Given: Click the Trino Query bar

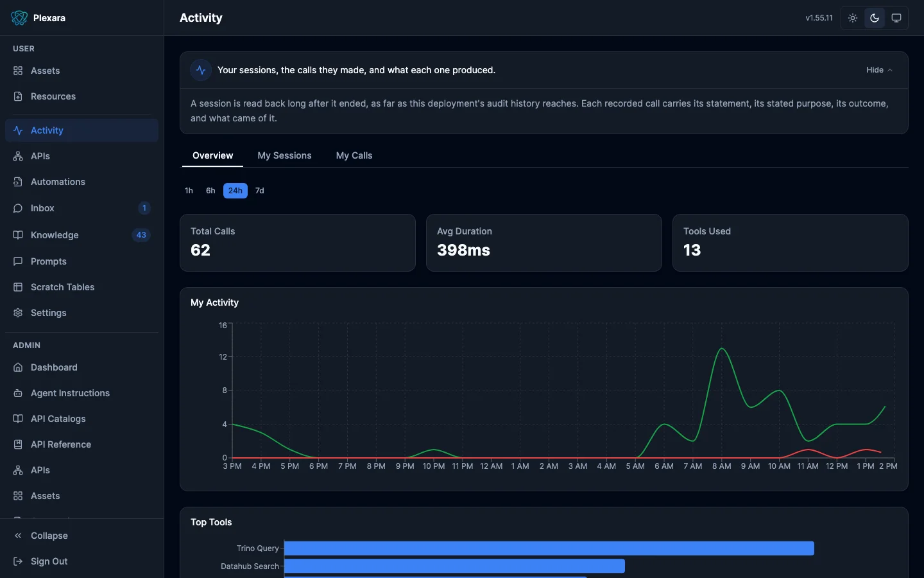Looking at the screenshot, I should [x=549, y=548].
